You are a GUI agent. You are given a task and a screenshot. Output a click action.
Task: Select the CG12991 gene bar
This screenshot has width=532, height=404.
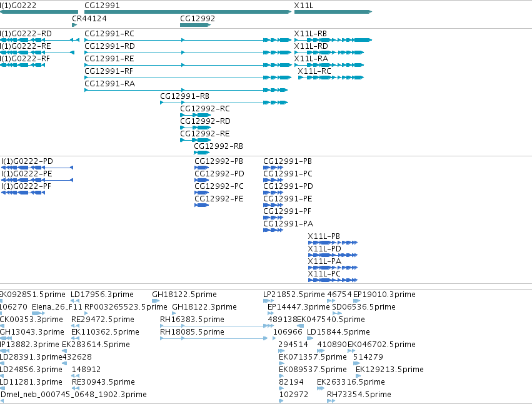coord(188,12)
